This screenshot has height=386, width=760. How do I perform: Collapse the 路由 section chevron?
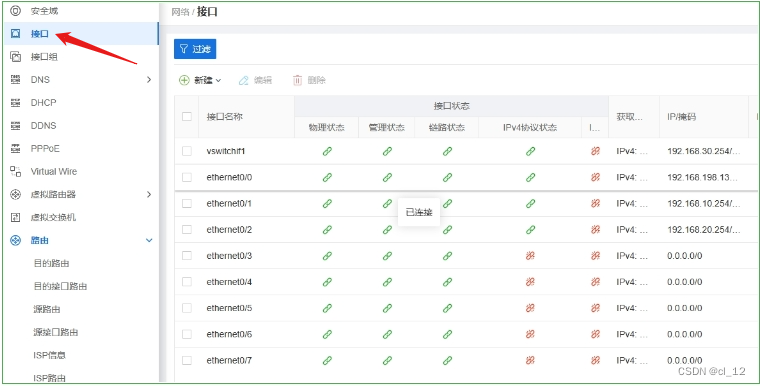point(149,240)
